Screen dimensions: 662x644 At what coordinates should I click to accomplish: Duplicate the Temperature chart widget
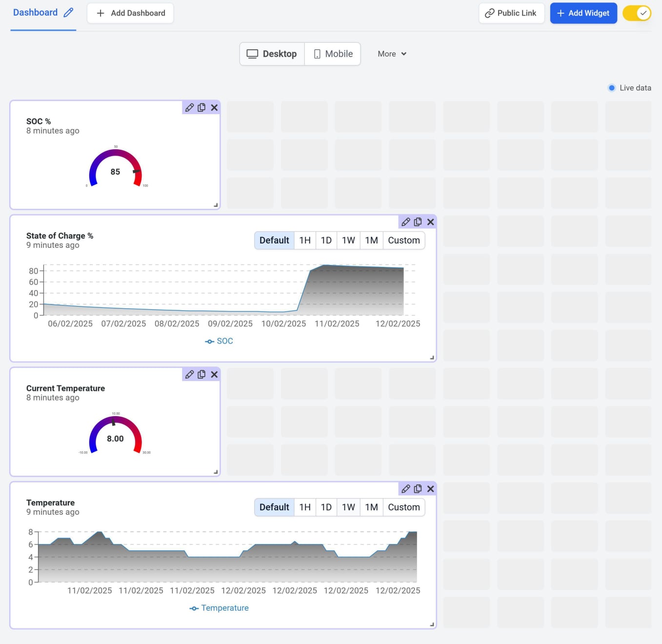418,489
